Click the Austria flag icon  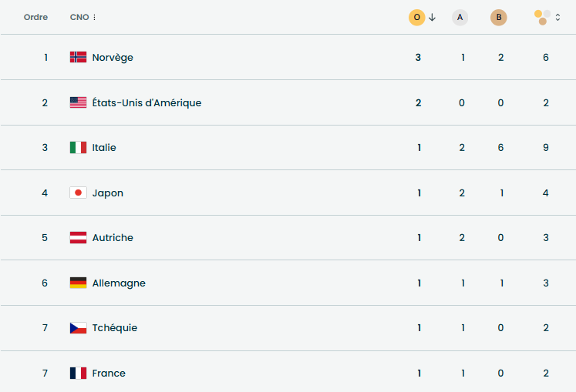78,238
